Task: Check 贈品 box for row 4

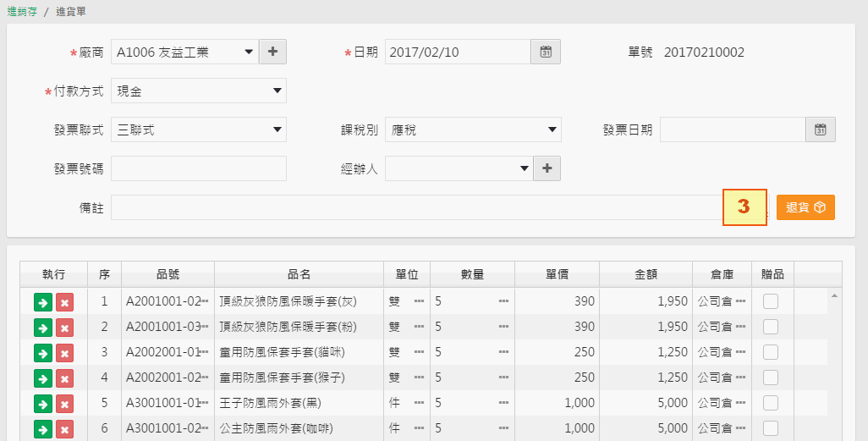Action: [x=771, y=378]
